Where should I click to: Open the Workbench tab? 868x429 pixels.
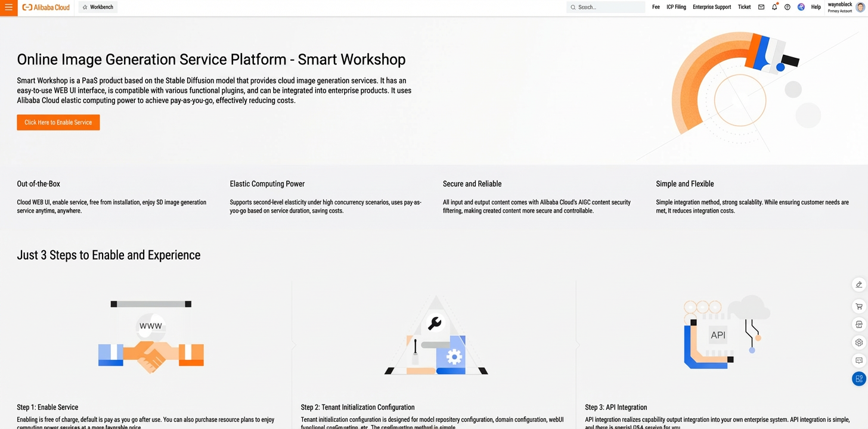point(98,7)
